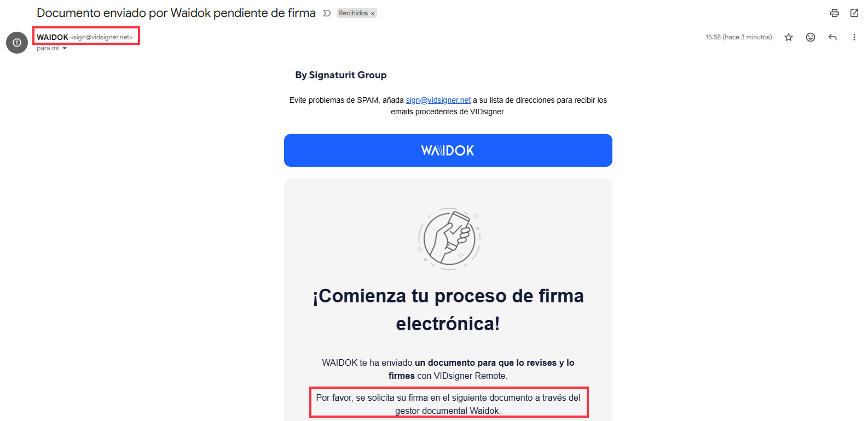This screenshot has width=868, height=421.
Task: Select the WAIDOK sender name
Action: point(53,37)
